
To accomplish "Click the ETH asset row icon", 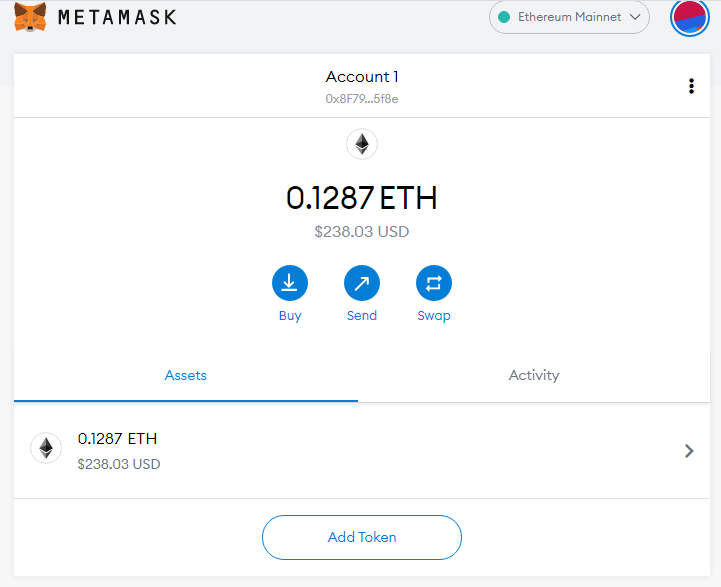I will pos(46,448).
